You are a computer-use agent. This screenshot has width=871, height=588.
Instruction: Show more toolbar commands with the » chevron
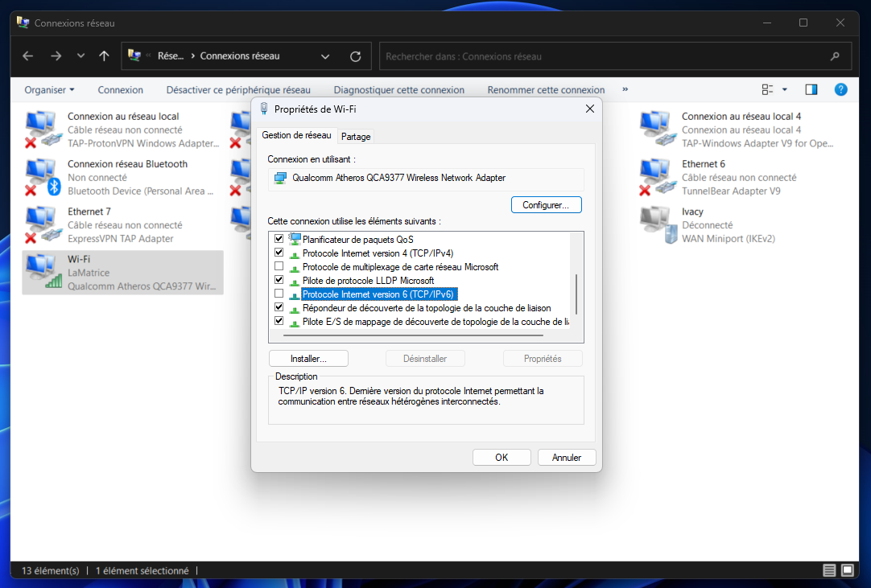[625, 89]
